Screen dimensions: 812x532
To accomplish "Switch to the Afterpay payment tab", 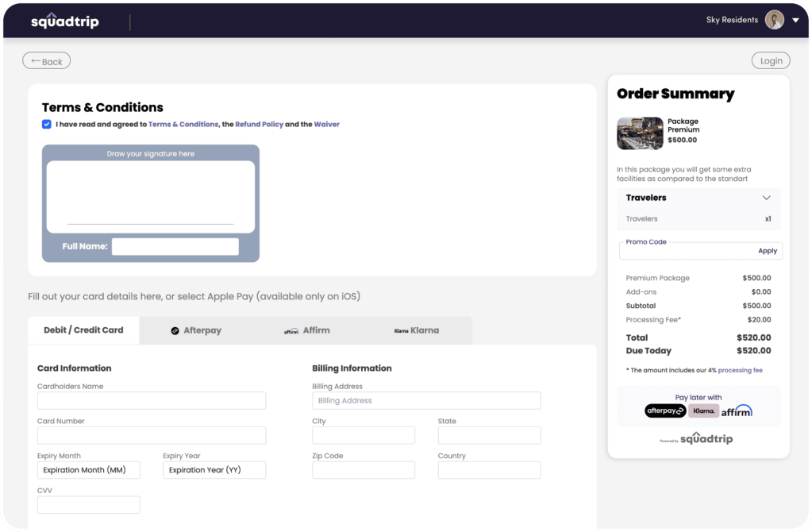I will [196, 330].
